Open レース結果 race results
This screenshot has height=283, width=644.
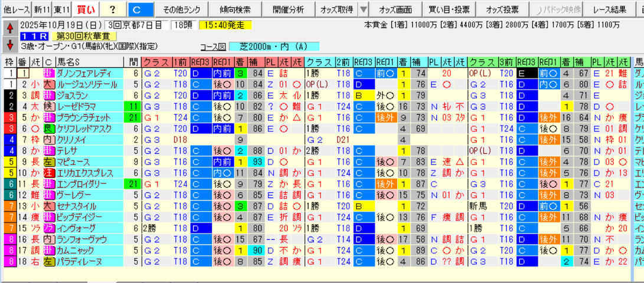610,9
